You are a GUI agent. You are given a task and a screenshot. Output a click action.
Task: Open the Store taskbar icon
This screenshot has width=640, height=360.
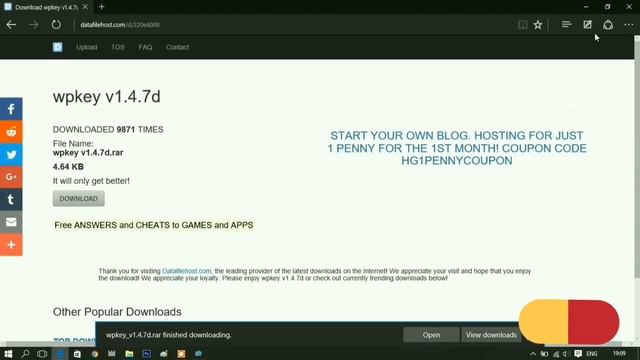point(77,354)
